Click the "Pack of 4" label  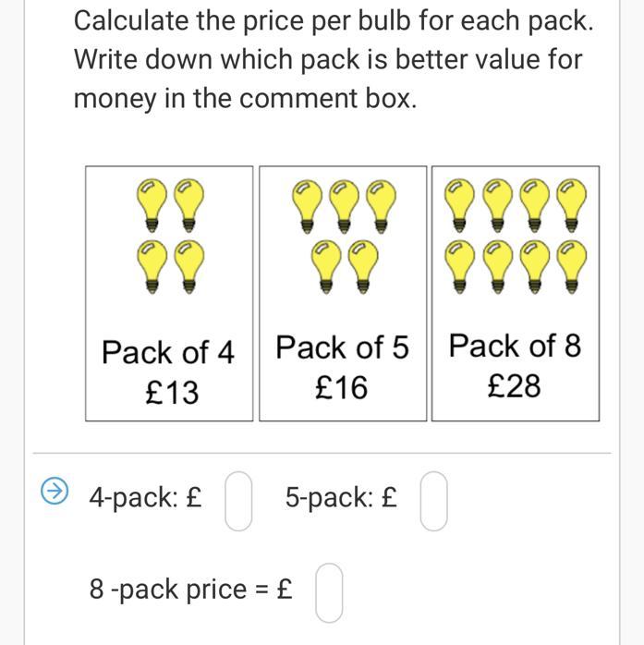click(168, 352)
